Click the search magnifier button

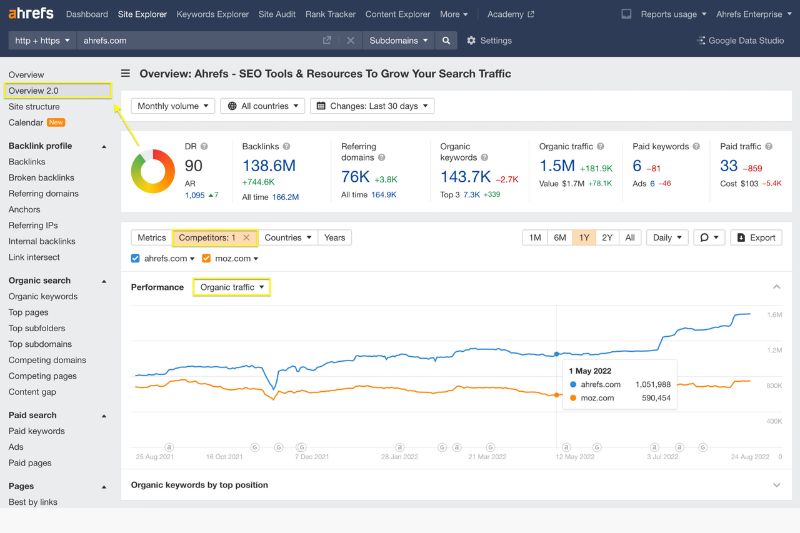(446, 41)
